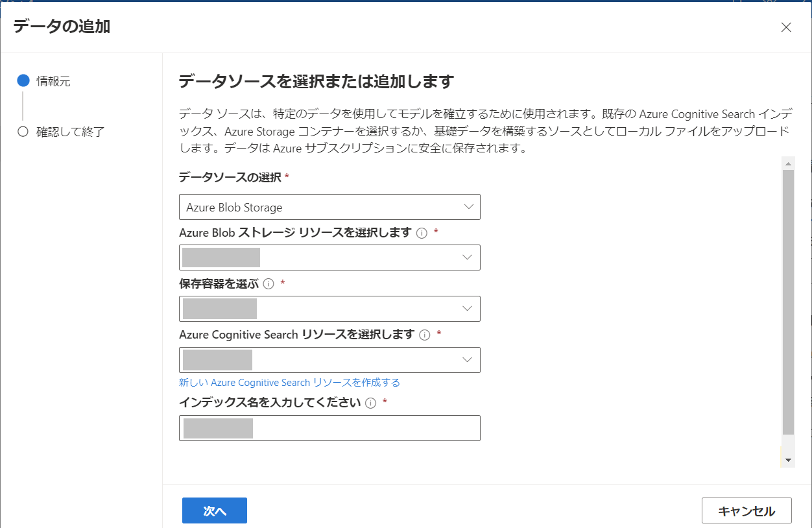The image size is (812, 528).
Task: Click info icon beside 保存容器を選ぶ
Action: 269,284
